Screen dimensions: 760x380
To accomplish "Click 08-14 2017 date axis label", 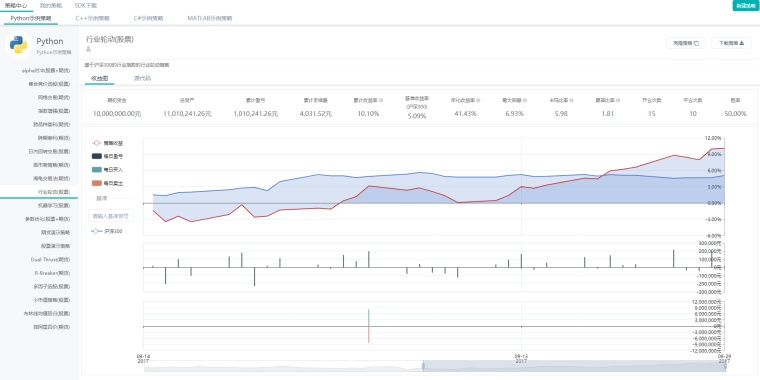I will coord(143,358).
